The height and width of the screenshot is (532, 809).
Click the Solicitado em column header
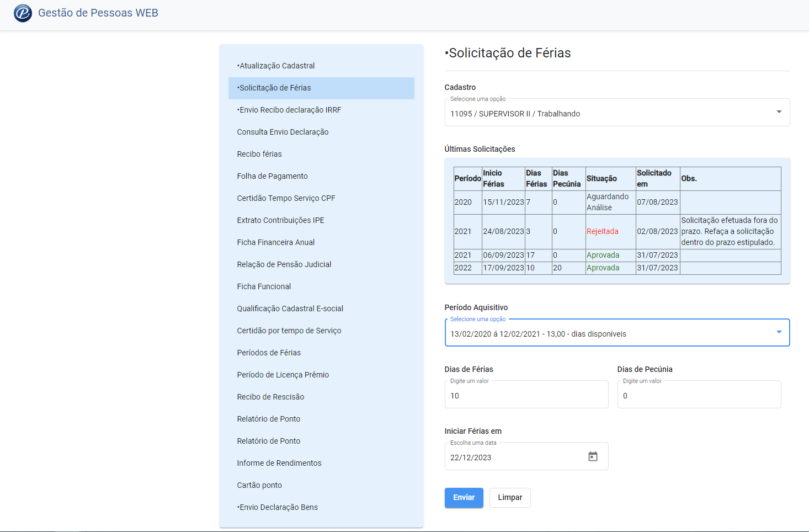(x=658, y=179)
